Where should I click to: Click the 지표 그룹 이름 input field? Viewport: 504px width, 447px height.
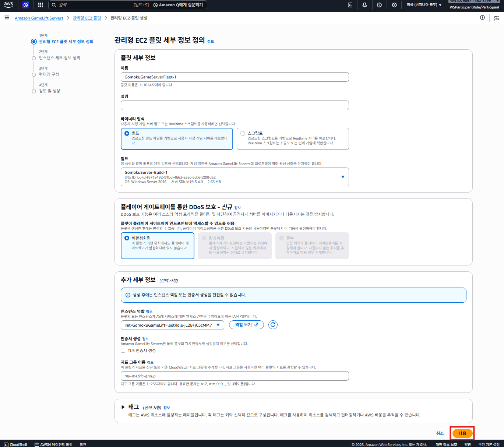(235, 376)
